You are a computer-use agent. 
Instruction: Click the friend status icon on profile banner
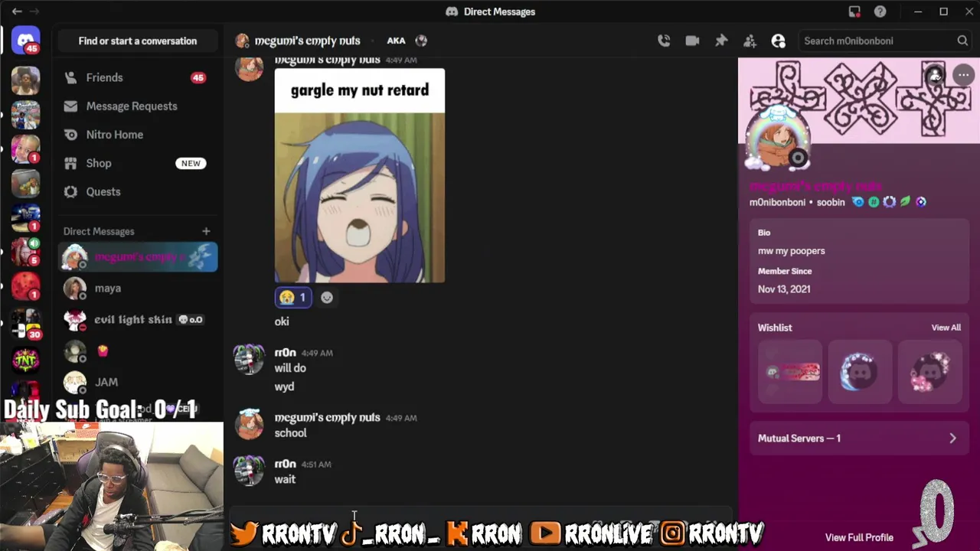tap(934, 75)
